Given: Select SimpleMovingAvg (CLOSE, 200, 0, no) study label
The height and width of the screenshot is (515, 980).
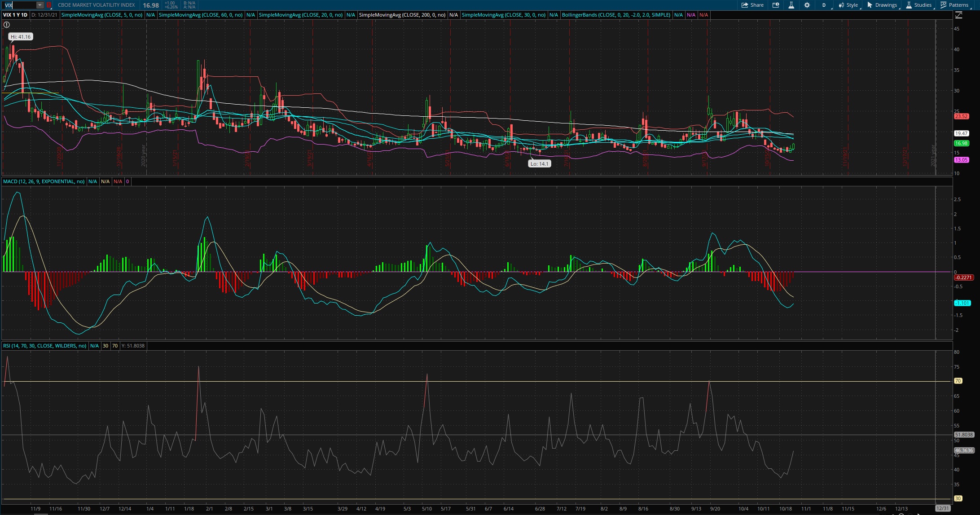Looking at the screenshot, I should pyautogui.click(x=402, y=15).
